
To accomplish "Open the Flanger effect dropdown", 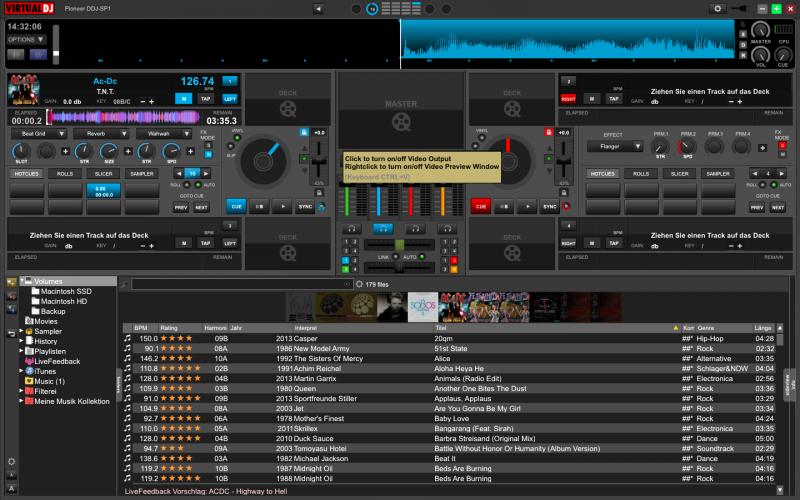I will coord(615,146).
